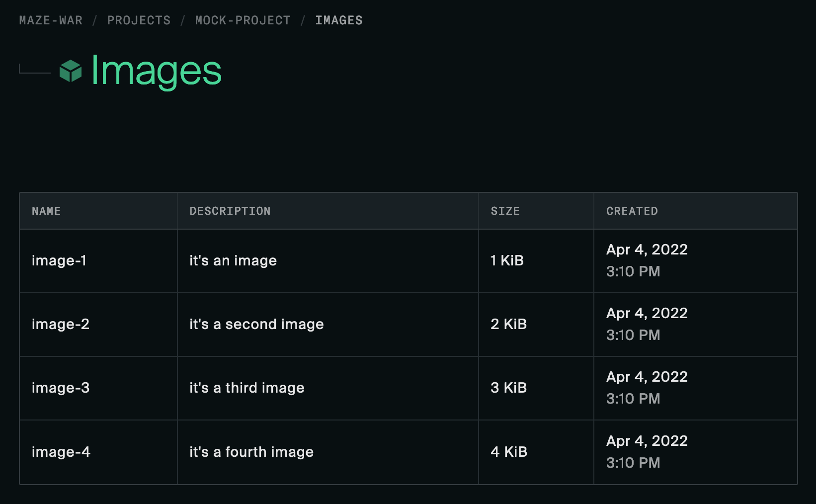
Task: Select the image-3 row name
Action: pos(61,388)
